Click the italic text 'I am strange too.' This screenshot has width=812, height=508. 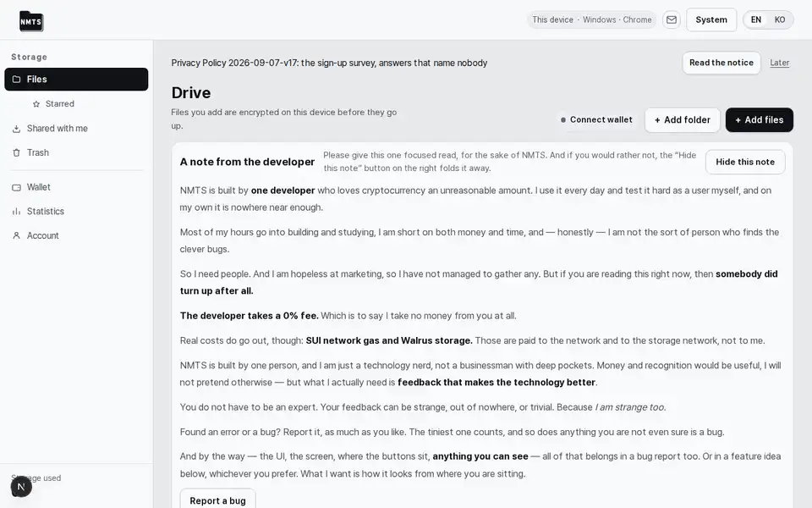[x=630, y=407]
